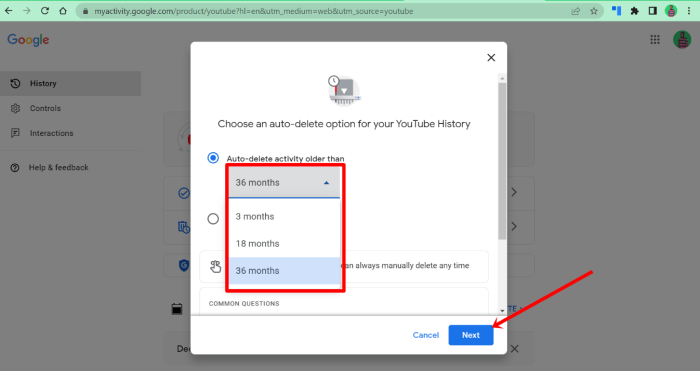
Task: Click the calendar icon behind the dialog
Action: tap(177, 308)
